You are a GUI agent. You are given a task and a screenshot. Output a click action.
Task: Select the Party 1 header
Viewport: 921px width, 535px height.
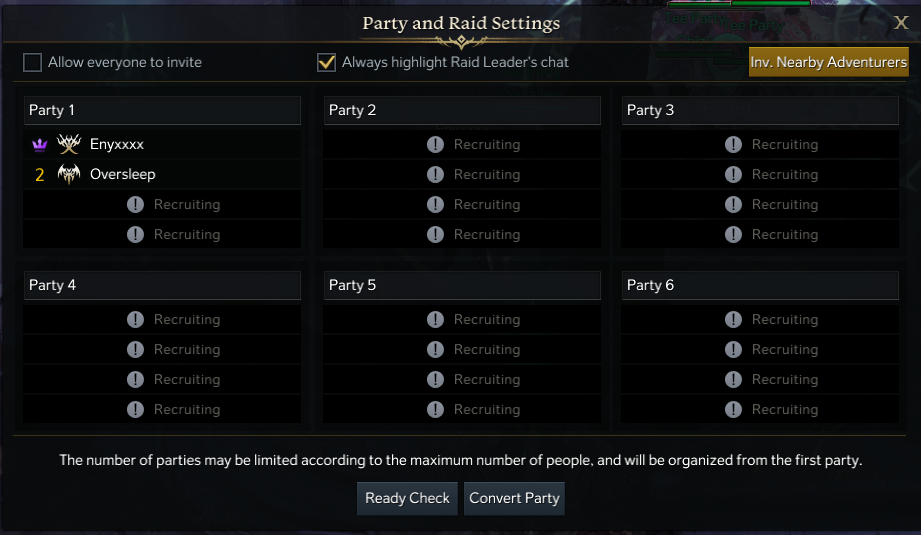162,110
